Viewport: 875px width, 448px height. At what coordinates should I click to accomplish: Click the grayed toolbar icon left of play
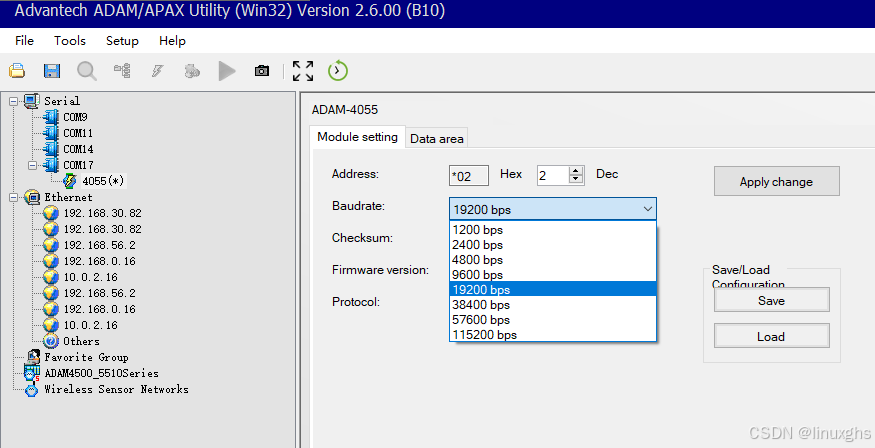pos(192,71)
